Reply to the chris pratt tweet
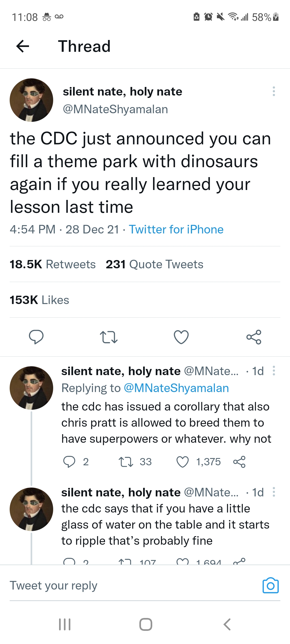This screenshot has height=644, width=290. [x=69, y=462]
